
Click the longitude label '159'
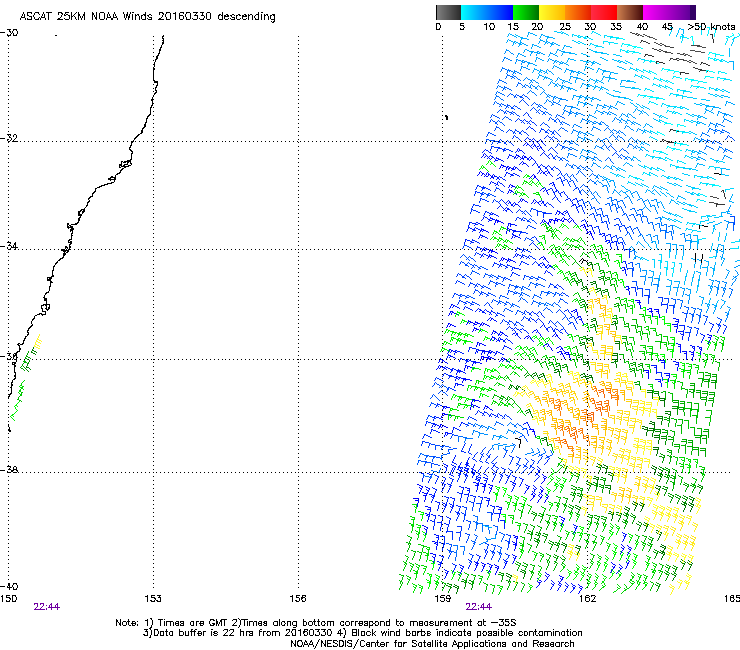(443, 599)
